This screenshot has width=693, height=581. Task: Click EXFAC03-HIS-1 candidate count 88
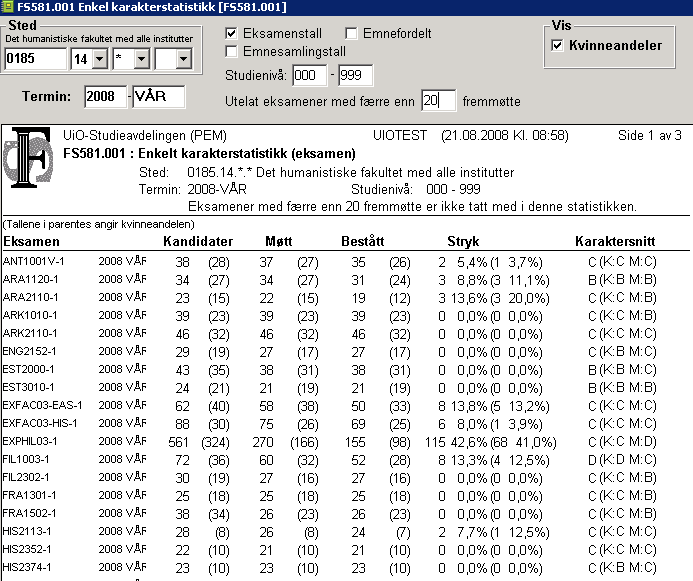click(183, 424)
